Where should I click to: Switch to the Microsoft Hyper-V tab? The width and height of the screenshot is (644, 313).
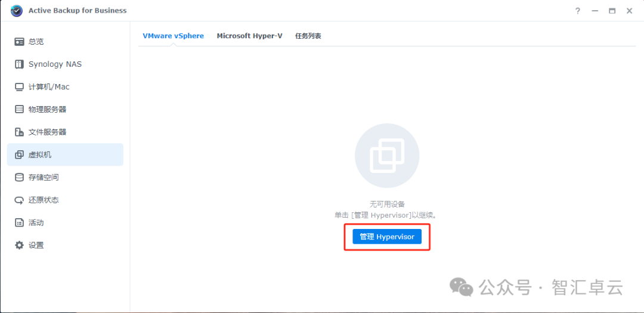click(x=250, y=36)
